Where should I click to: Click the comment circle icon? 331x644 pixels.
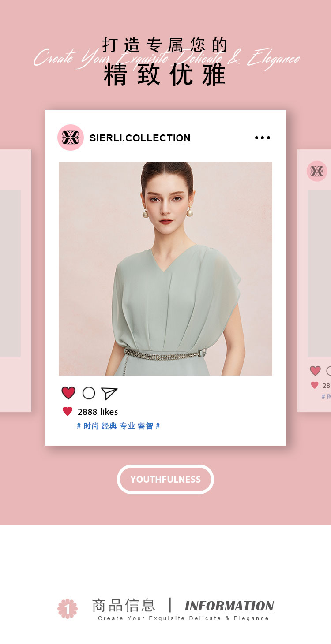click(89, 393)
